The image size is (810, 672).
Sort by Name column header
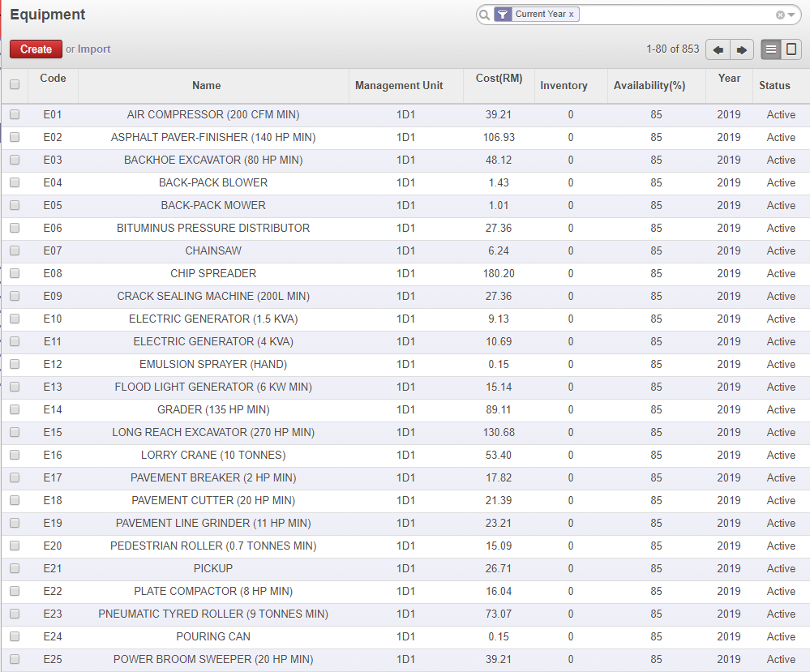206,85
